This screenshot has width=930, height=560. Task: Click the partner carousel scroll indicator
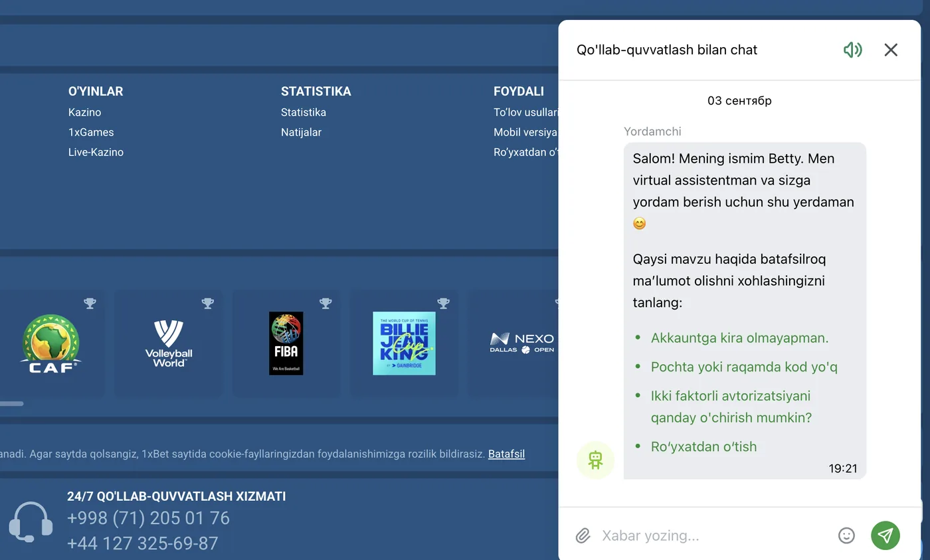tap(11, 403)
